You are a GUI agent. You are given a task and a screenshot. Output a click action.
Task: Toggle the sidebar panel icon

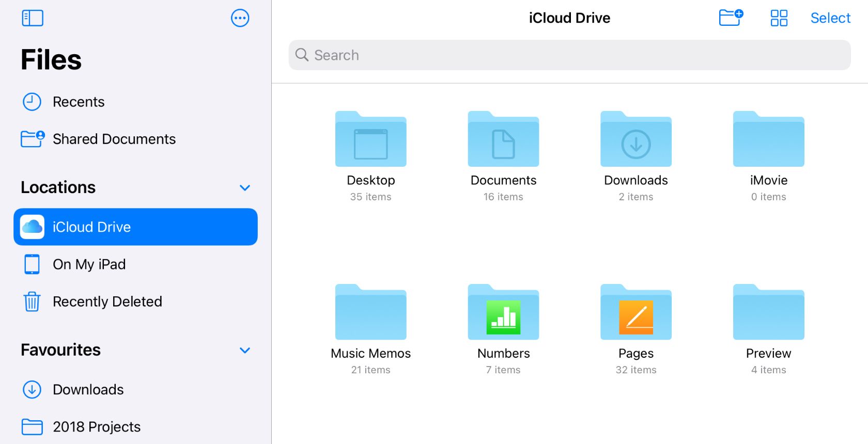click(x=33, y=18)
